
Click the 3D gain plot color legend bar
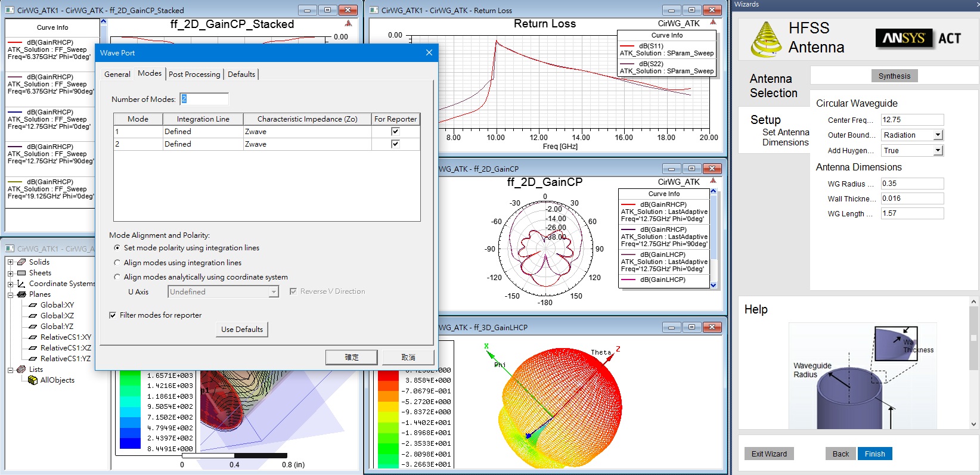(x=388, y=420)
